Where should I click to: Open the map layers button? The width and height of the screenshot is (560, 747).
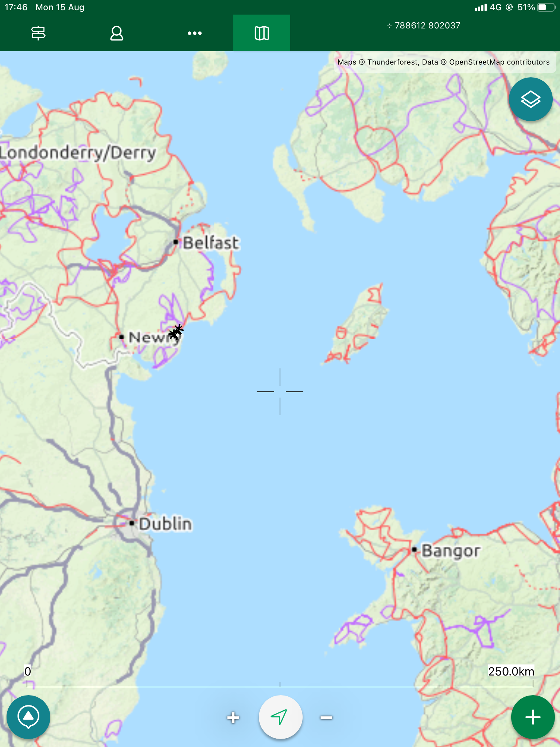[530, 99]
